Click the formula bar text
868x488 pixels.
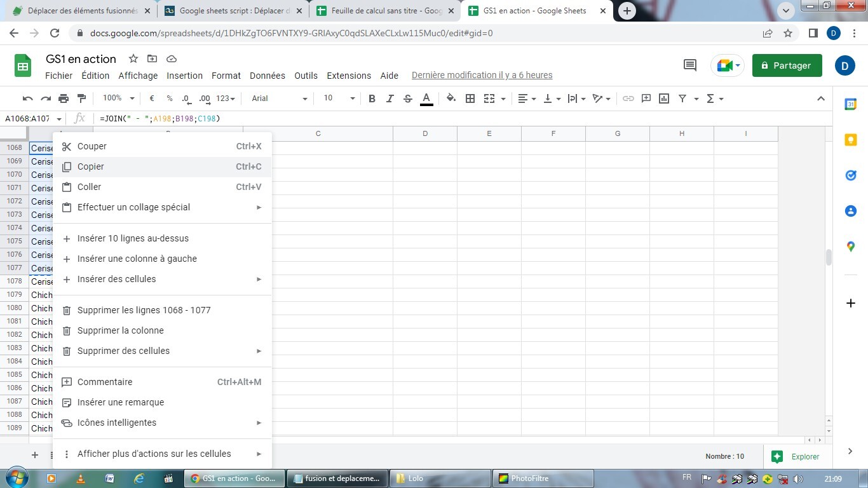pos(160,119)
